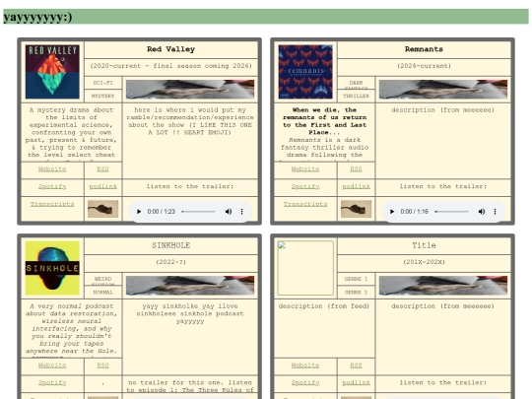Screen dimensions: 532x399
Task: Click the banner photo in Title card
Action: [443, 286]
